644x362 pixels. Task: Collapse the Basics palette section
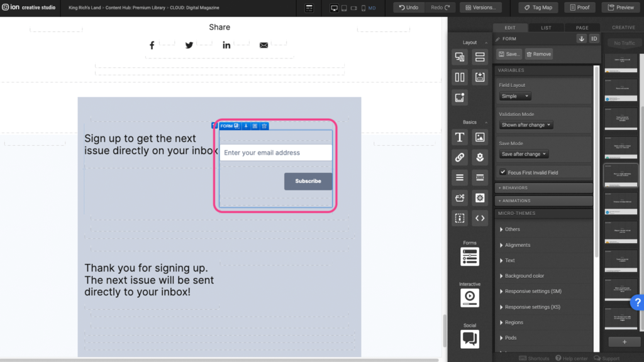pos(486,123)
